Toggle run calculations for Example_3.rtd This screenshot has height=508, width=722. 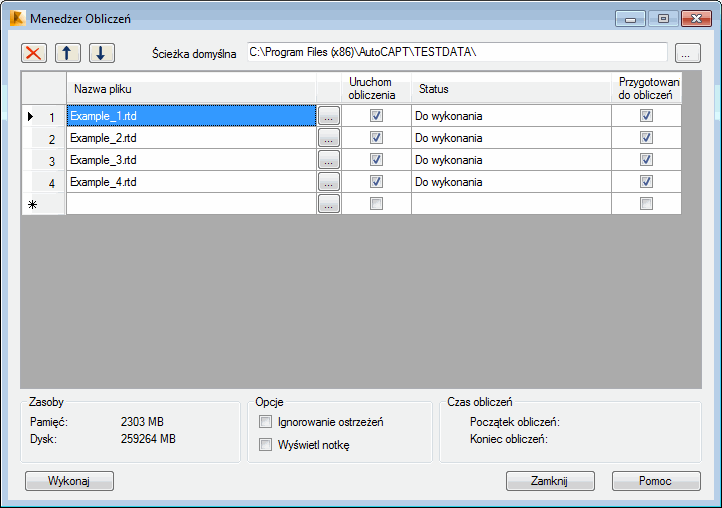tap(376, 160)
